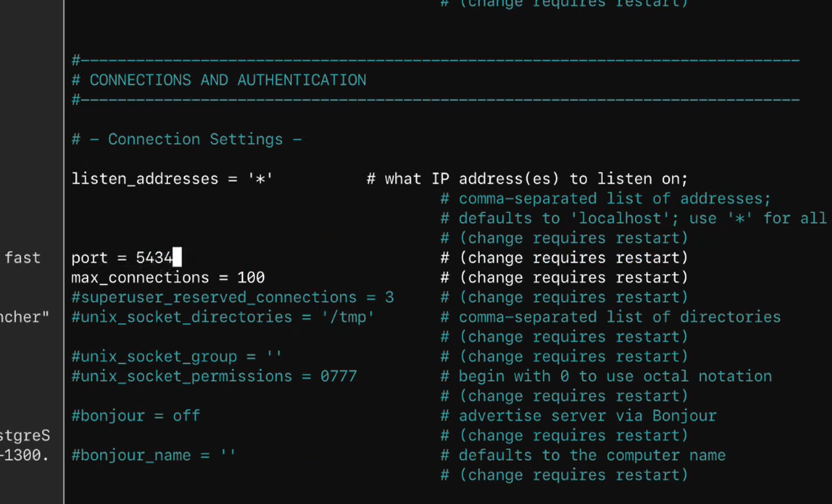Click the '*' value of listen_addresses
Screen dimensions: 832x504
coord(260,179)
